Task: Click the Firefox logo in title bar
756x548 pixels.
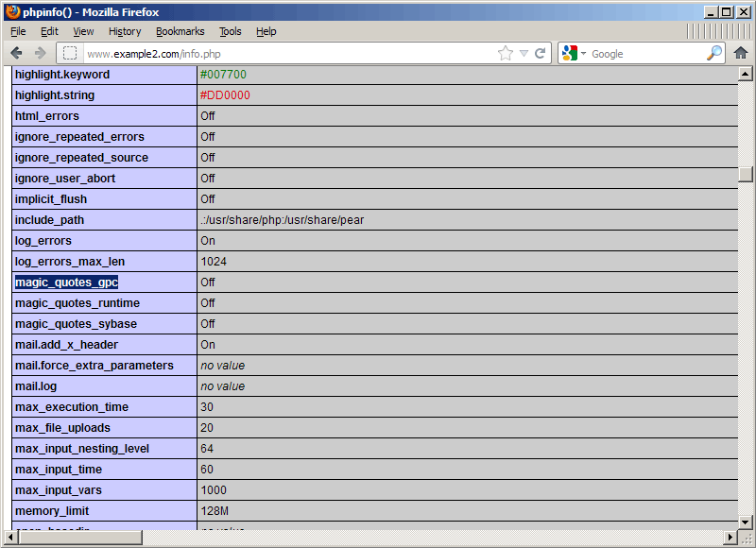Action: click(12, 11)
